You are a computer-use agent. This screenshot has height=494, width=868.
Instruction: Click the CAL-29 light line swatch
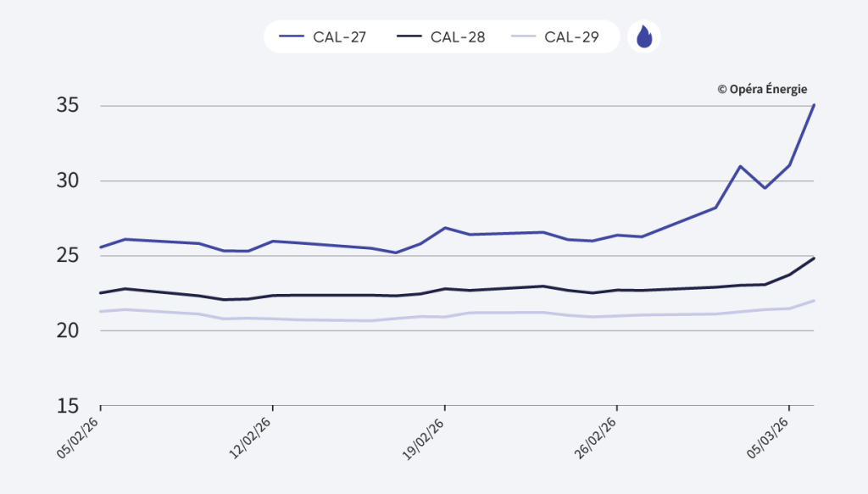(523, 37)
